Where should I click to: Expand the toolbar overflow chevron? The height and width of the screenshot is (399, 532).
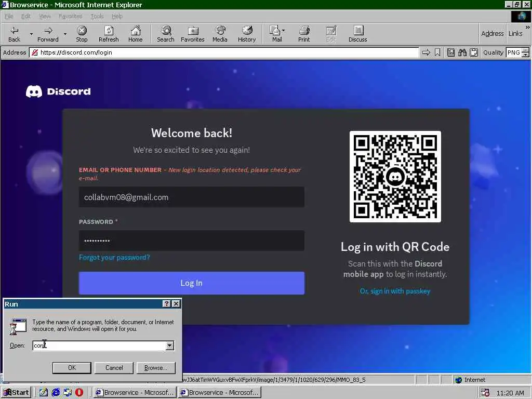click(x=528, y=27)
